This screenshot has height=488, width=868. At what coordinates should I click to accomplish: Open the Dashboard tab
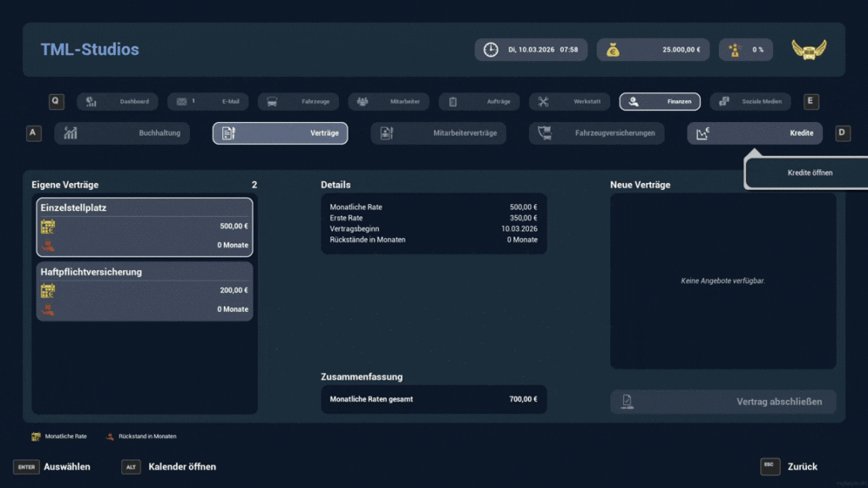coord(117,102)
